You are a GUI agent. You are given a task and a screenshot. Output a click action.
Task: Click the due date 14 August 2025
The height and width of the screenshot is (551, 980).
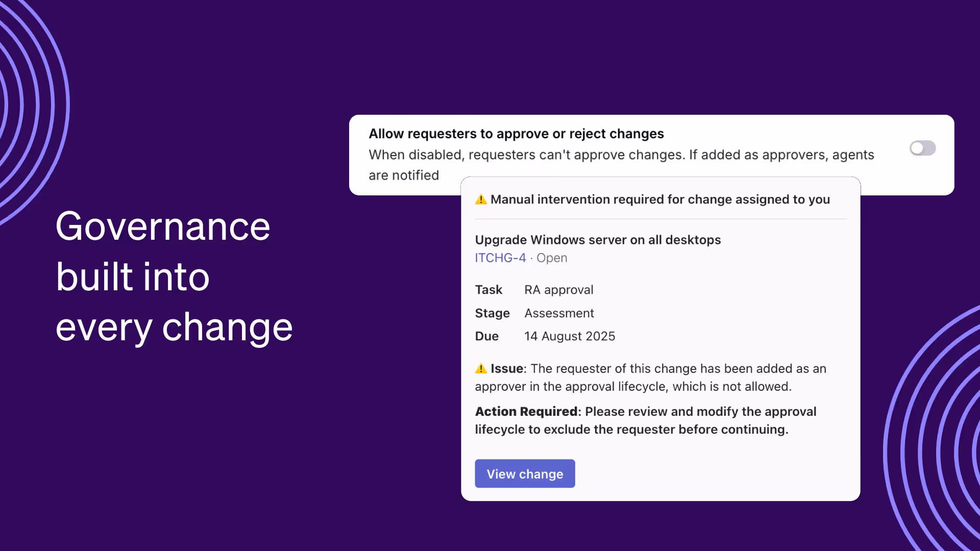click(x=570, y=336)
